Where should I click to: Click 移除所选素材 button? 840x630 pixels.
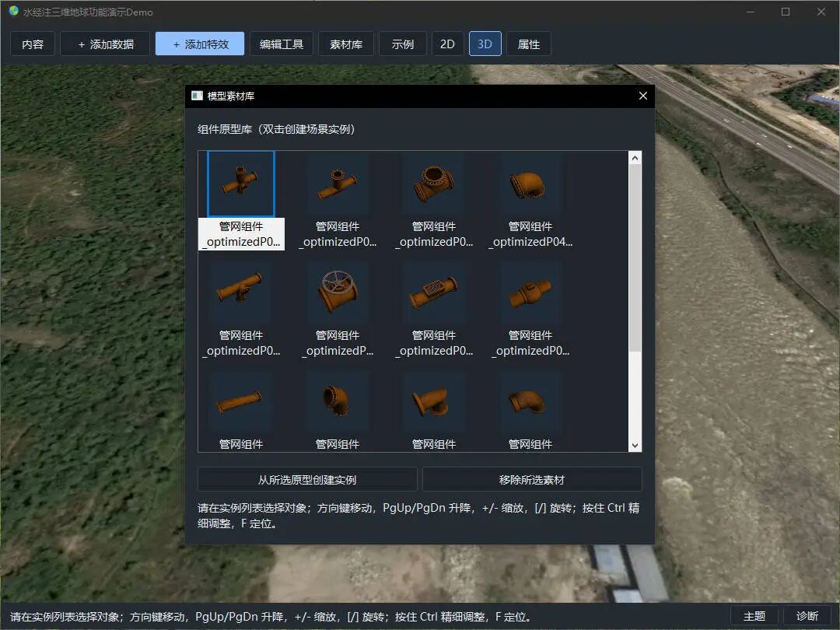pyautogui.click(x=532, y=479)
